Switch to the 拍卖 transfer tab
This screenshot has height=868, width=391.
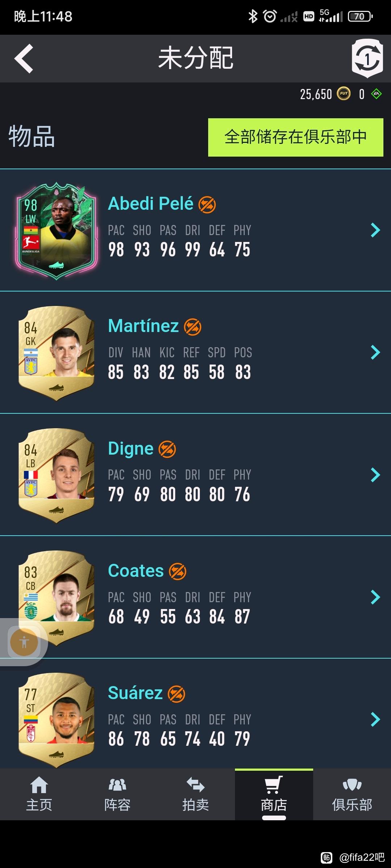195,794
